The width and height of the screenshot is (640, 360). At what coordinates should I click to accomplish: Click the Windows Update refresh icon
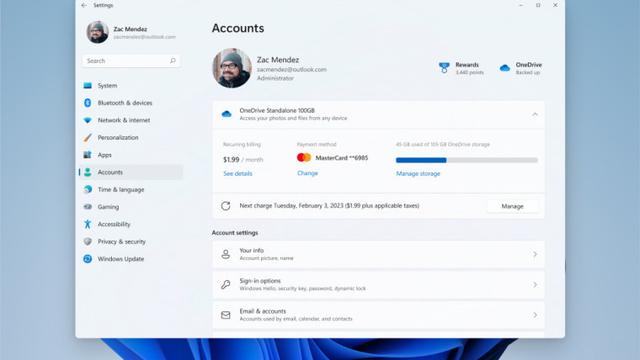[x=87, y=259]
